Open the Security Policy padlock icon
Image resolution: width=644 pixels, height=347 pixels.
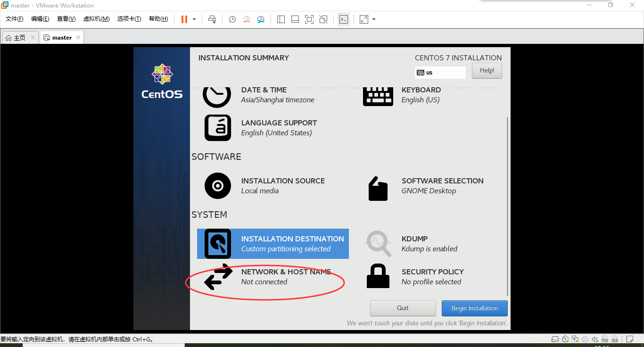click(x=378, y=276)
